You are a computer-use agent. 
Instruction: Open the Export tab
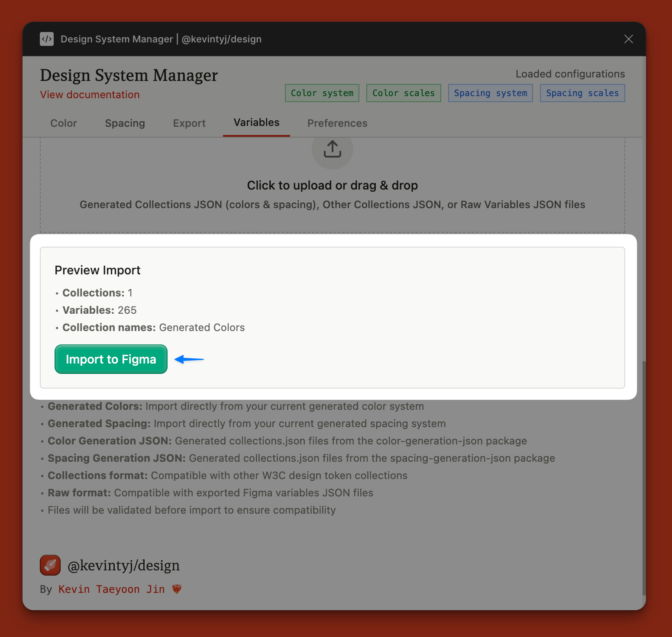[x=189, y=123]
